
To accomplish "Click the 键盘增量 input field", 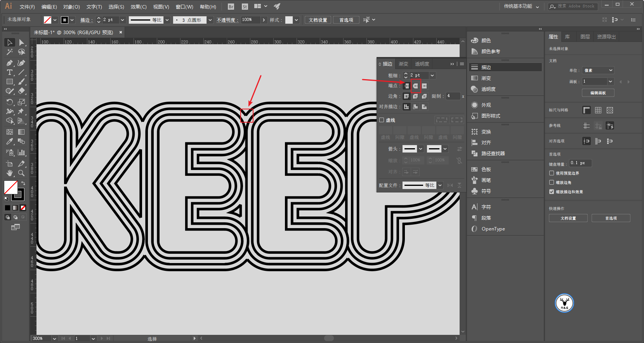I will pyautogui.click(x=580, y=163).
